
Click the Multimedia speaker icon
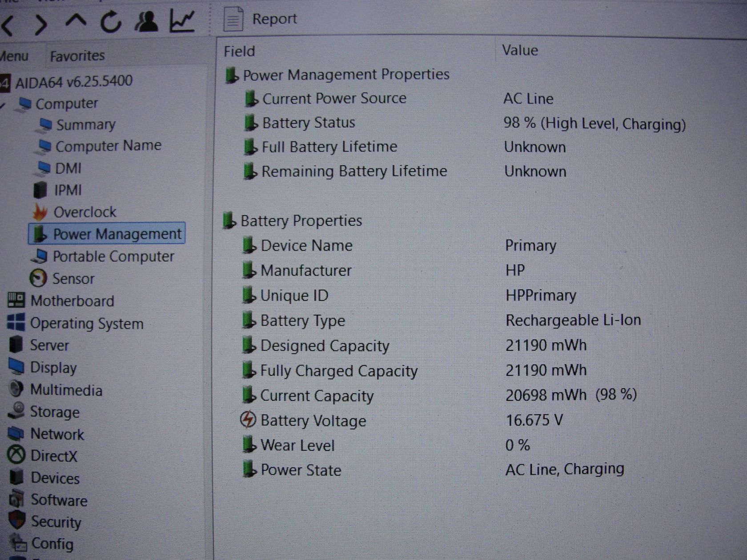coord(16,388)
